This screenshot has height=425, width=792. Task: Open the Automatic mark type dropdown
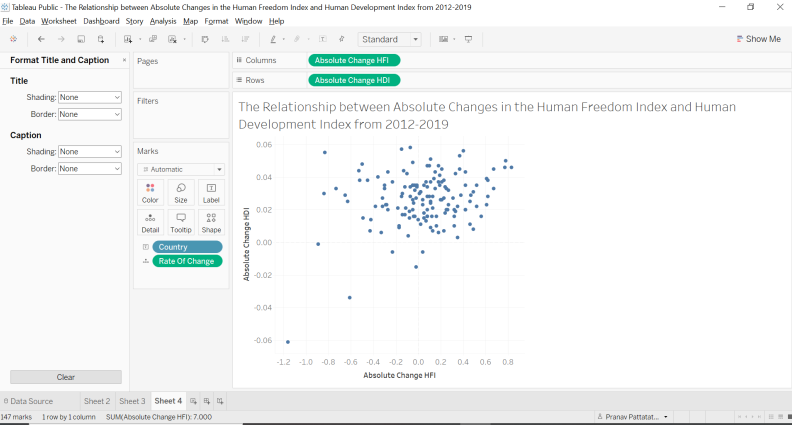(181, 169)
